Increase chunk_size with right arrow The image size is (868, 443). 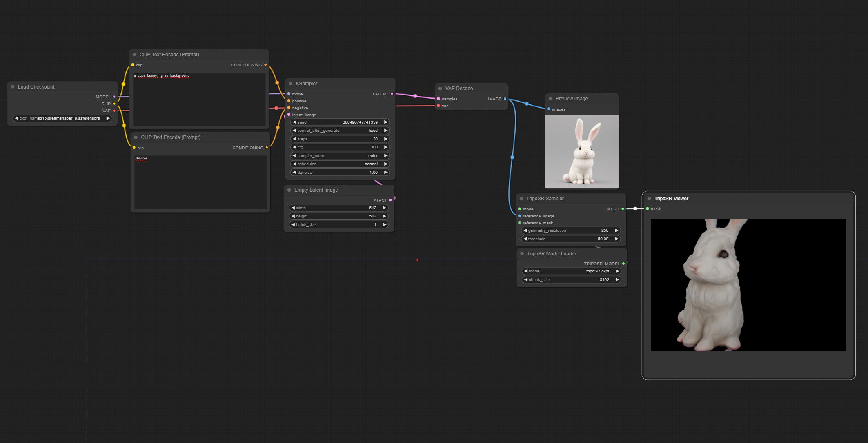(617, 280)
